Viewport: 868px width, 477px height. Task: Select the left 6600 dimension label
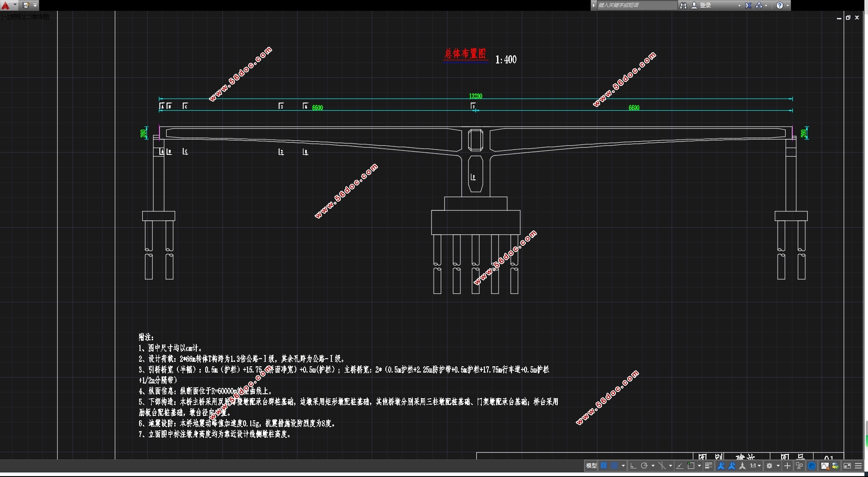(317, 108)
